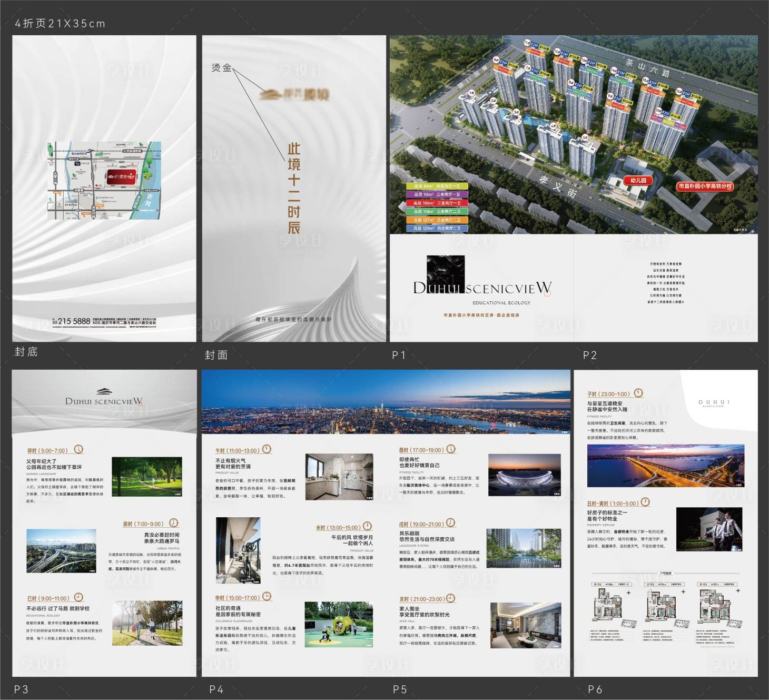This screenshot has height=700, width=769.
Task: Click the '沂河' river label on the map
Action: pos(148,200)
